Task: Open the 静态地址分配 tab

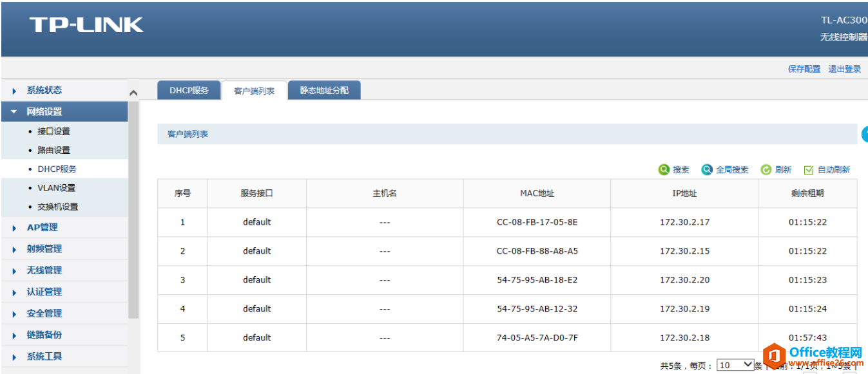Action: [323, 90]
